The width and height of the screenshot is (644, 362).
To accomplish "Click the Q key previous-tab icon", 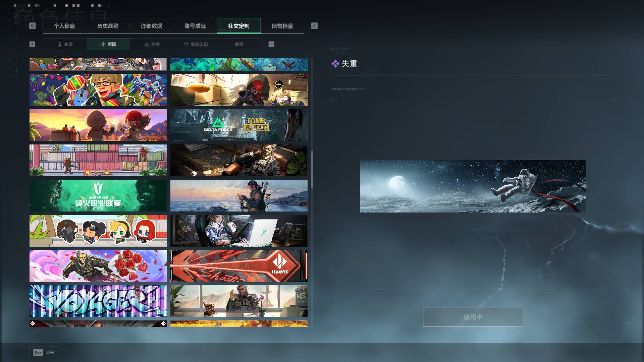I will coord(32,26).
